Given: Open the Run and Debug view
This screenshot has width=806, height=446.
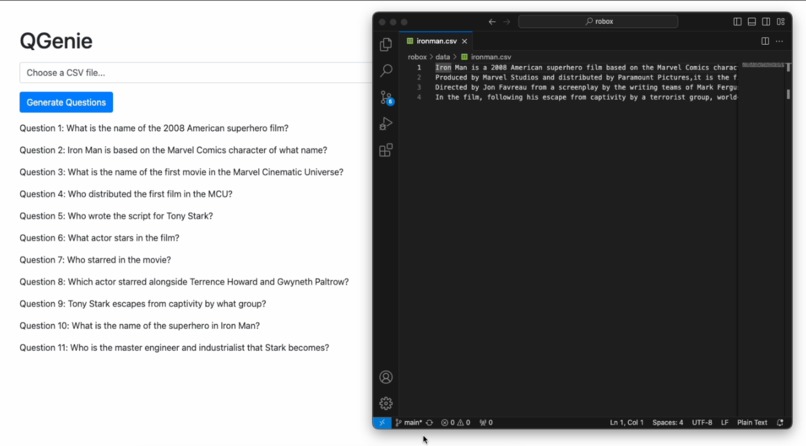Looking at the screenshot, I should tap(386, 123).
